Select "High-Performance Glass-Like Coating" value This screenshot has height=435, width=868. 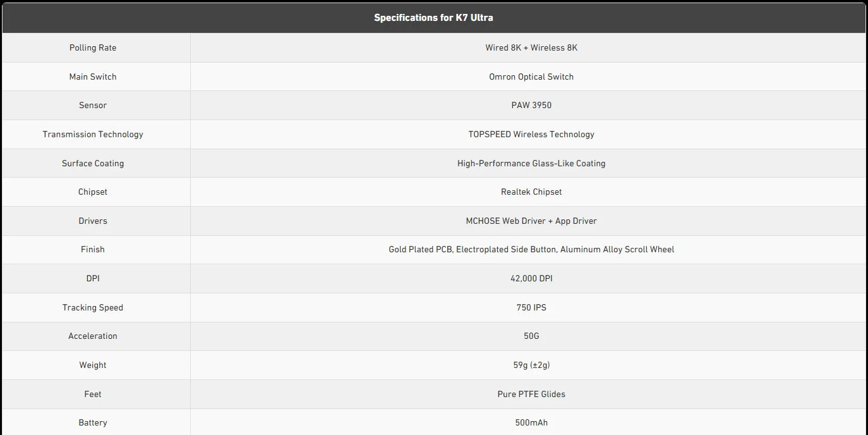[531, 163]
